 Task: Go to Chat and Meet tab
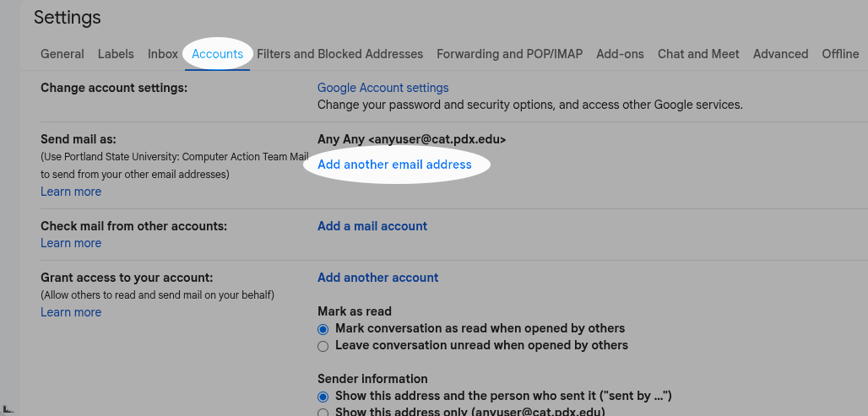(x=698, y=54)
